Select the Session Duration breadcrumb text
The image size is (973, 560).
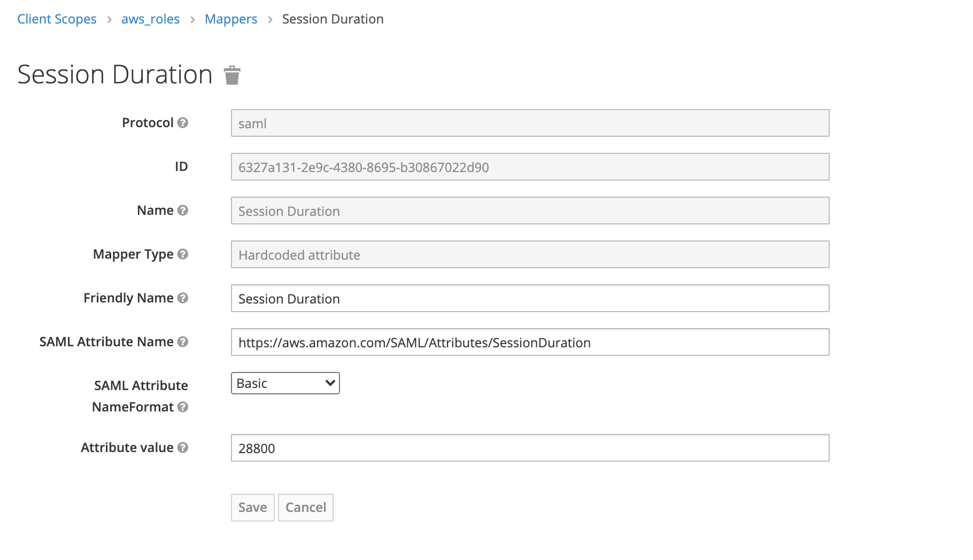pyautogui.click(x=333, y=19)
